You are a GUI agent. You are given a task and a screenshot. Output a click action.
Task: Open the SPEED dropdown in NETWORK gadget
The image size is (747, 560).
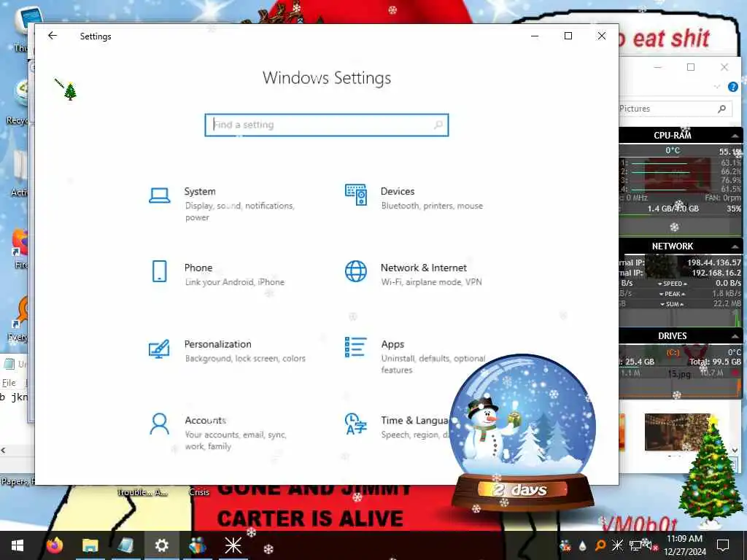[672, 284]
